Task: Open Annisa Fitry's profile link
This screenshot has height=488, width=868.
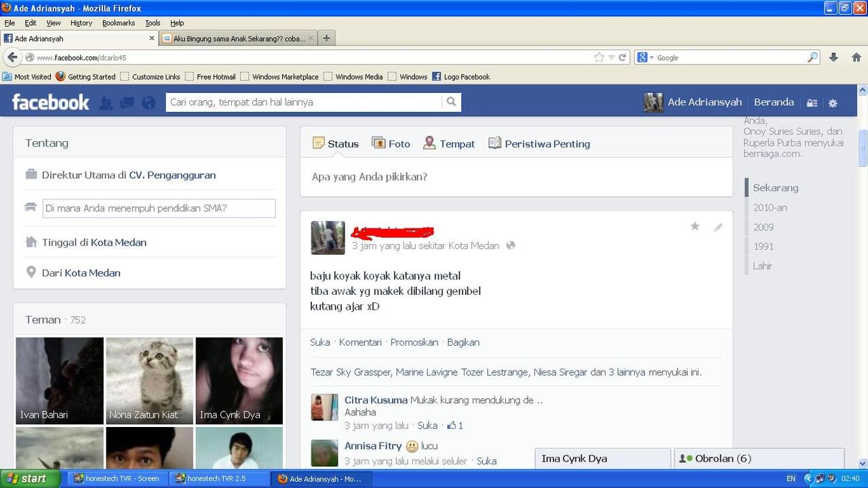Action: (373, 446)
